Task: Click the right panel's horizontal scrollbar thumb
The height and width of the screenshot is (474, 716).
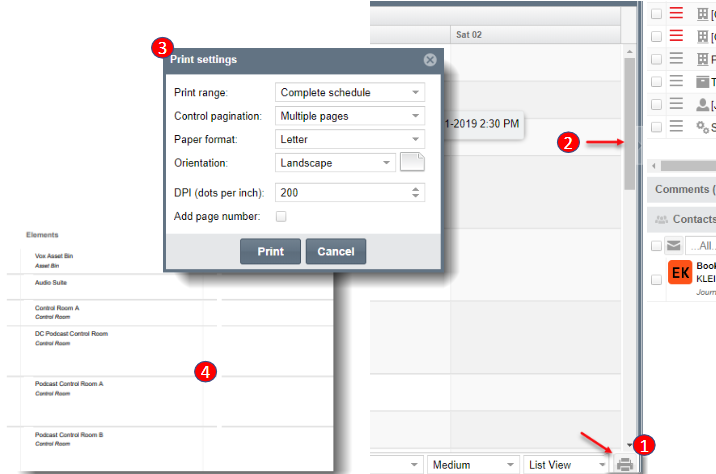Action: 689,166
